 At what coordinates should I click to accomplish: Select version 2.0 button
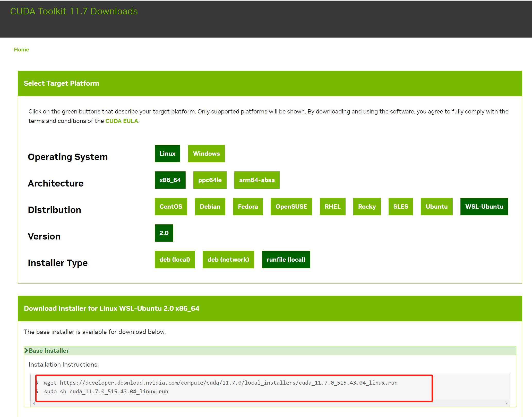(164, 233)
